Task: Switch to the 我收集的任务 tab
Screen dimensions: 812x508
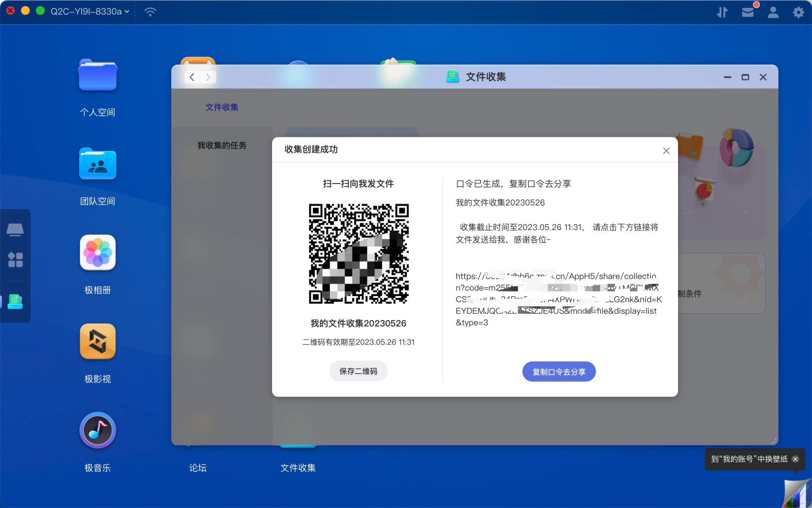Action: point(222,146)
